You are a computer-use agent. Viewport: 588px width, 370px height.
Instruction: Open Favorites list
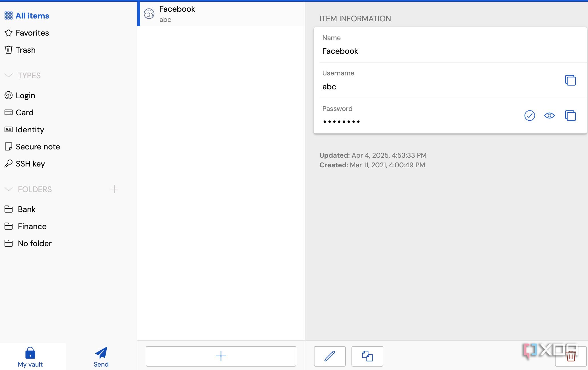point(32,33)
